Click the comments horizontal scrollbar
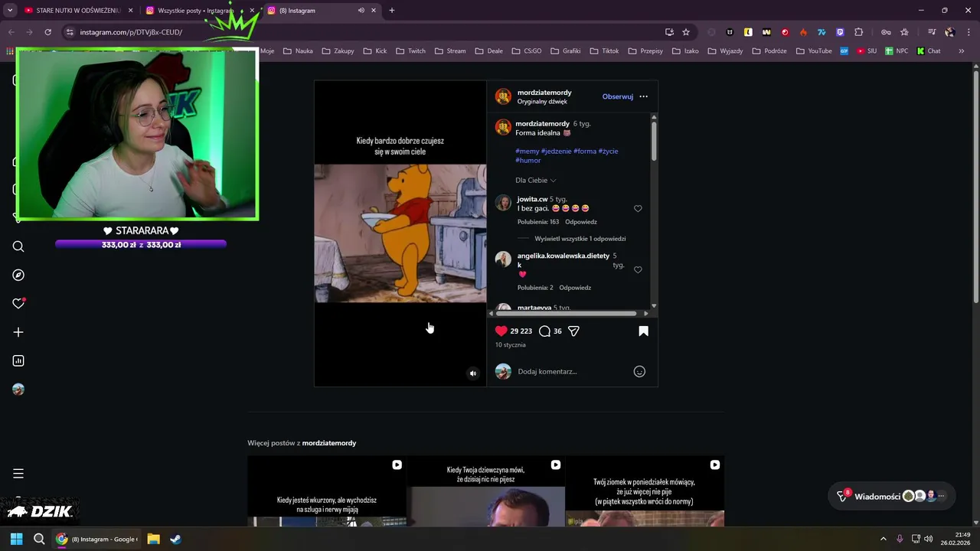Image resolution: width=980 pixels, height=551 pixels. click(x=566, y=313)
